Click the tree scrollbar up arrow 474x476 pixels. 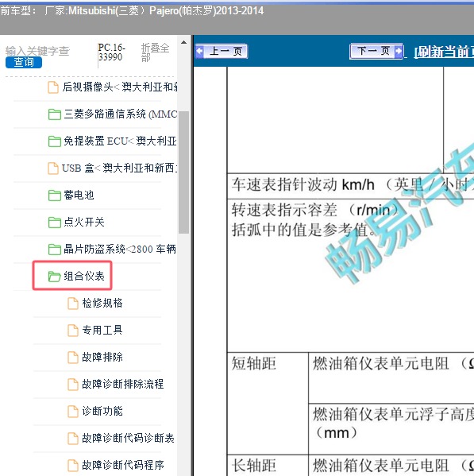tap(183, 42)
